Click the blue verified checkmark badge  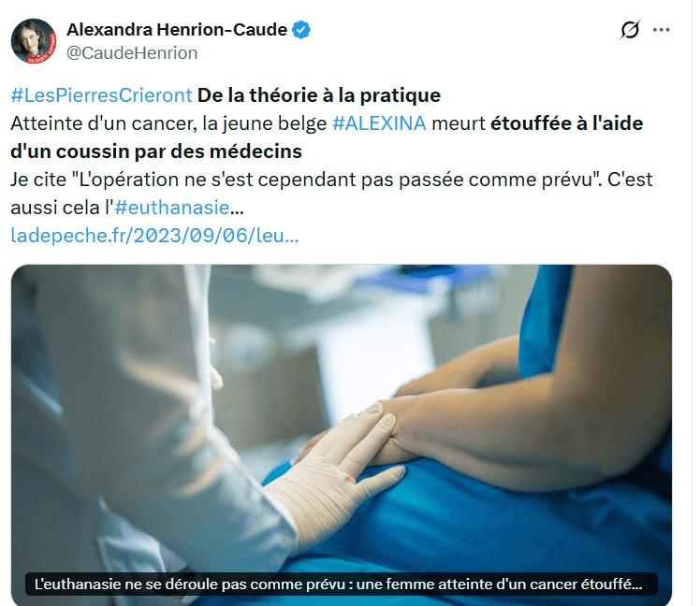(x=301, y=30)
